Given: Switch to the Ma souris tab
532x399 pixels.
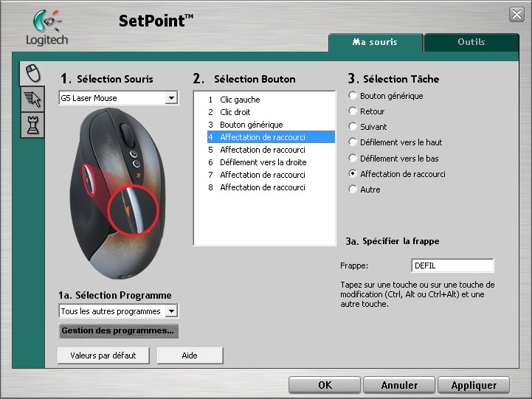Looking at the screenshot, I should pos(376,42).
